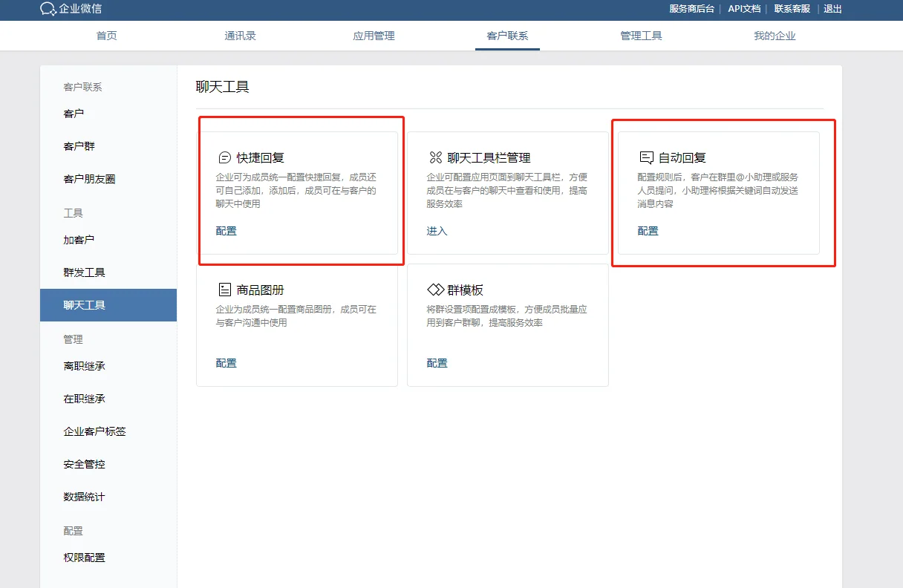Image resolution: width=903 pixels, height=588 pixels.
Task: Click the 聊天工具栏管理 grid icon
Action: 435,157
